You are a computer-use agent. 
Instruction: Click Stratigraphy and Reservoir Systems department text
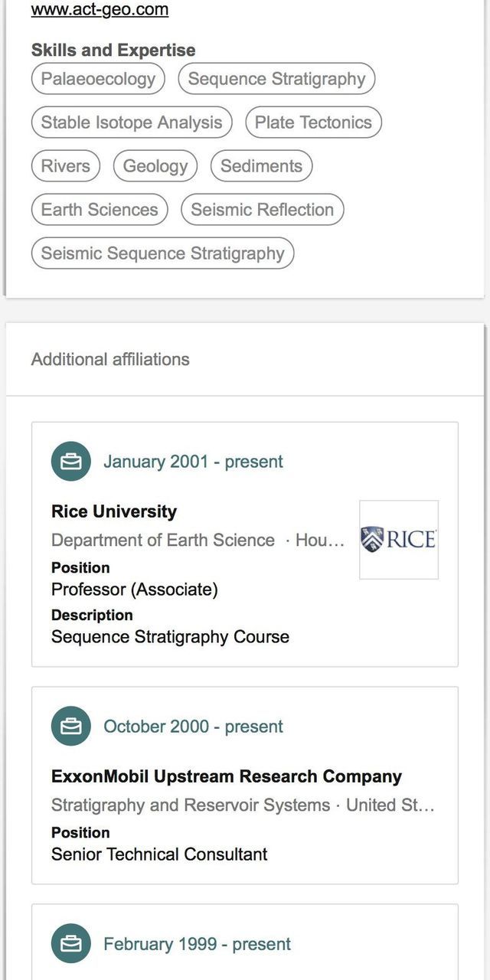pos(191,805)
